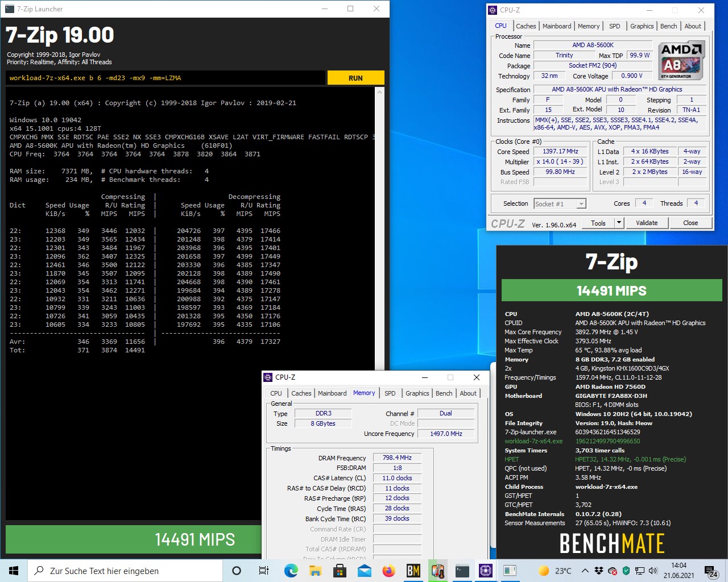Switch to Memory tab in top CPU-Z window
This screenshot has width=728, height=582.
coord(589,26)
